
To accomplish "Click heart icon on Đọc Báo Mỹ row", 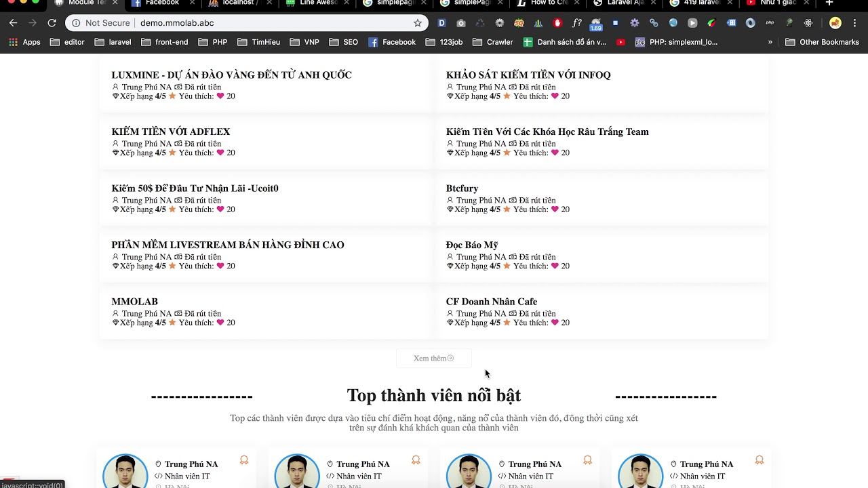I will click(555, 266).
